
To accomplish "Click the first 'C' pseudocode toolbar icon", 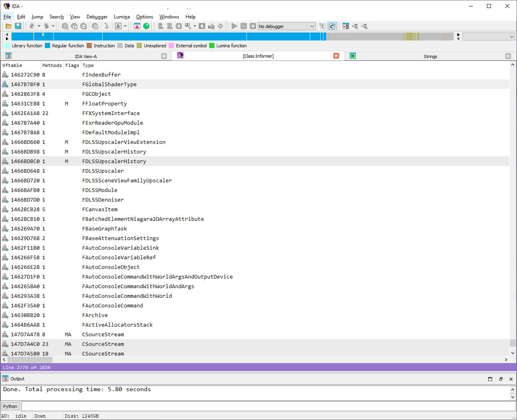I will [323, 26].
